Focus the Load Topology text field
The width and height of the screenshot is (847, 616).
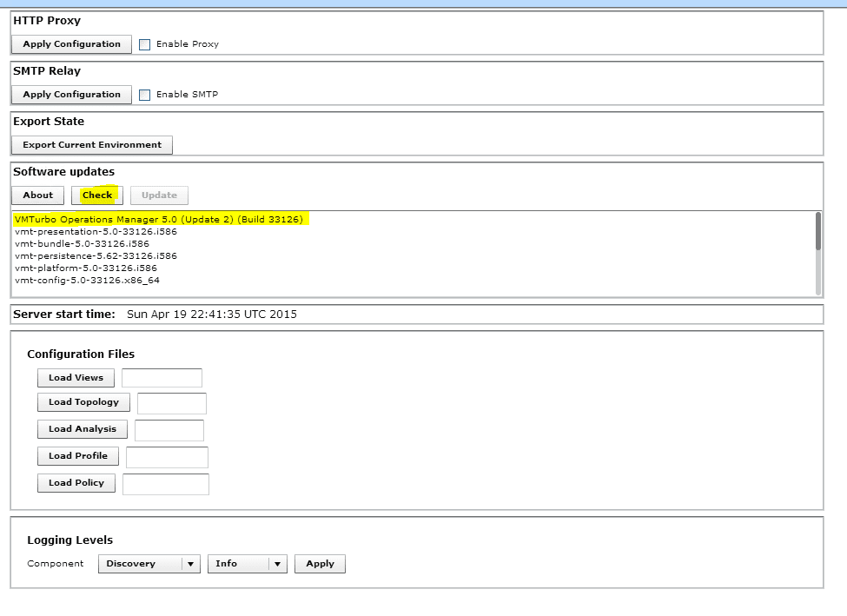tap(172, 403)
